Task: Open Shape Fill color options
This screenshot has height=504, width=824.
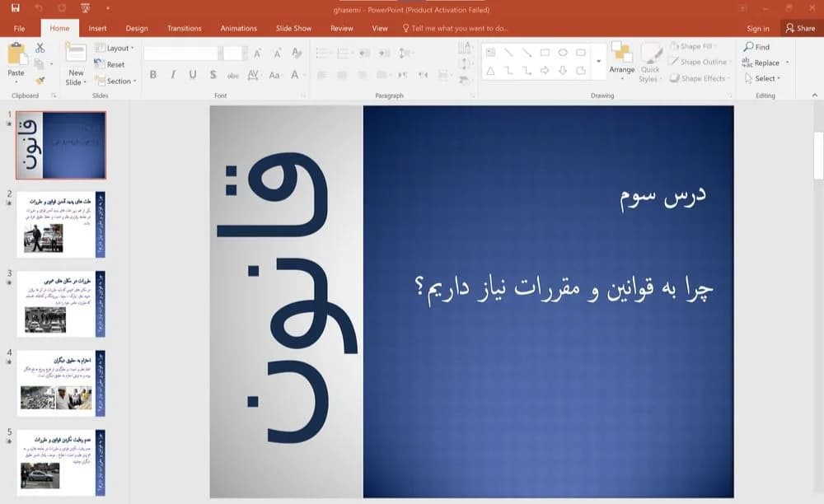Action: (693, 46)
